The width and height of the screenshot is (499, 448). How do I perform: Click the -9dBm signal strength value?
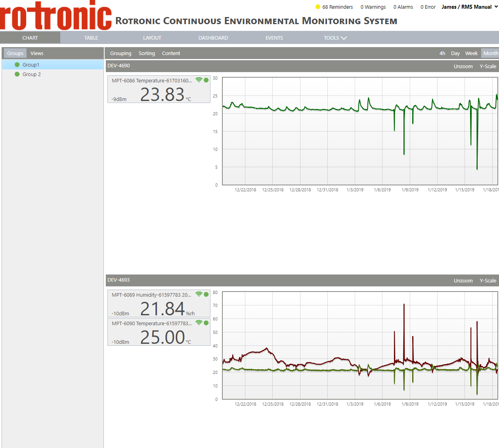point(119,99)
